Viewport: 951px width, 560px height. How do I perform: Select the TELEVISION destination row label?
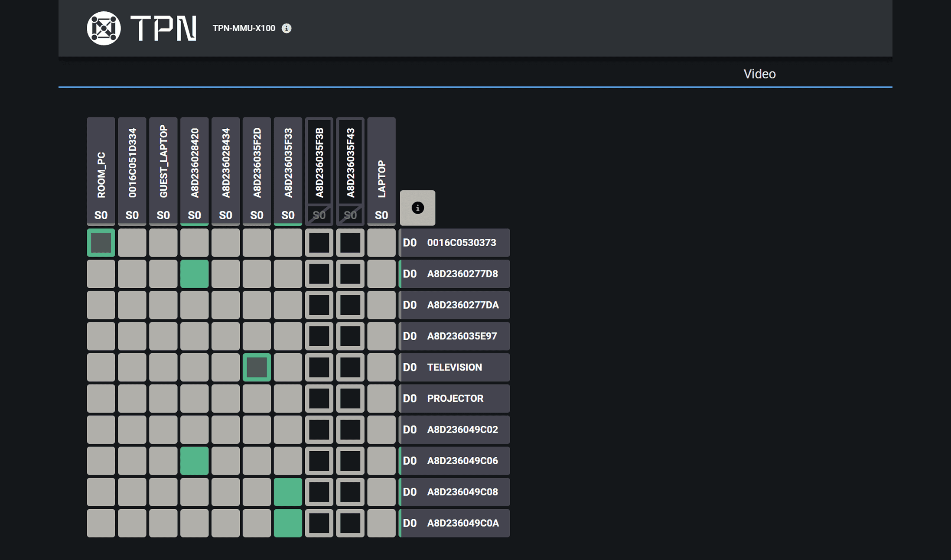454,367
